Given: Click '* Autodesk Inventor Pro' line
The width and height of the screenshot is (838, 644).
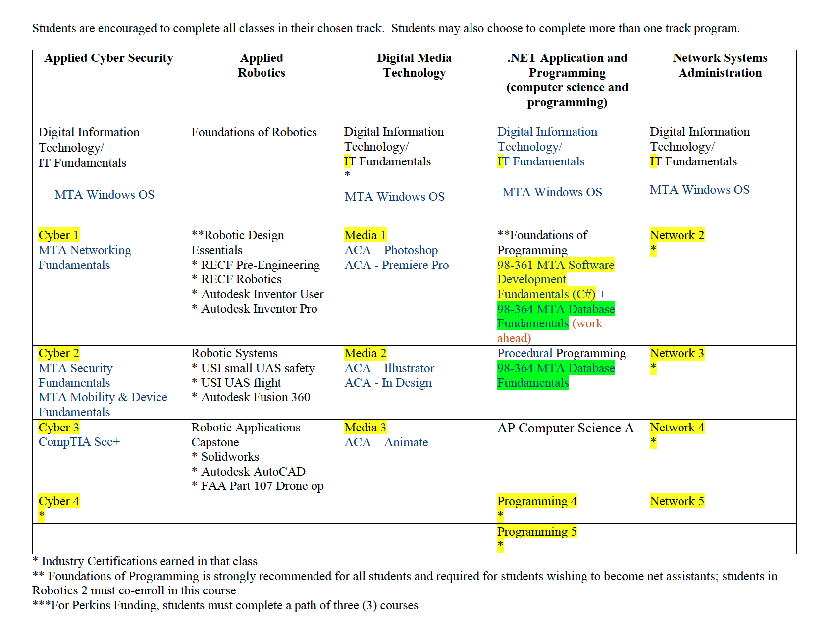Looking at the screenshot, I should [x=254, y=309].
